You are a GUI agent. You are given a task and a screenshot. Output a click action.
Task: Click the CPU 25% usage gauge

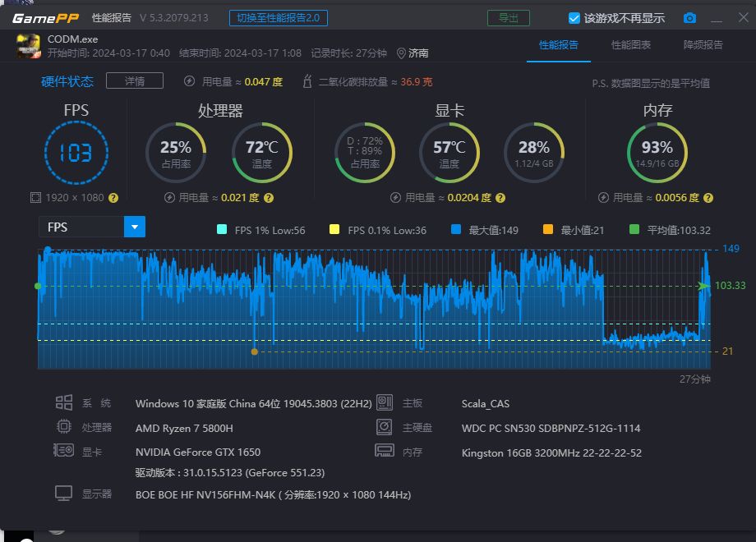click(x=176, y=153)
